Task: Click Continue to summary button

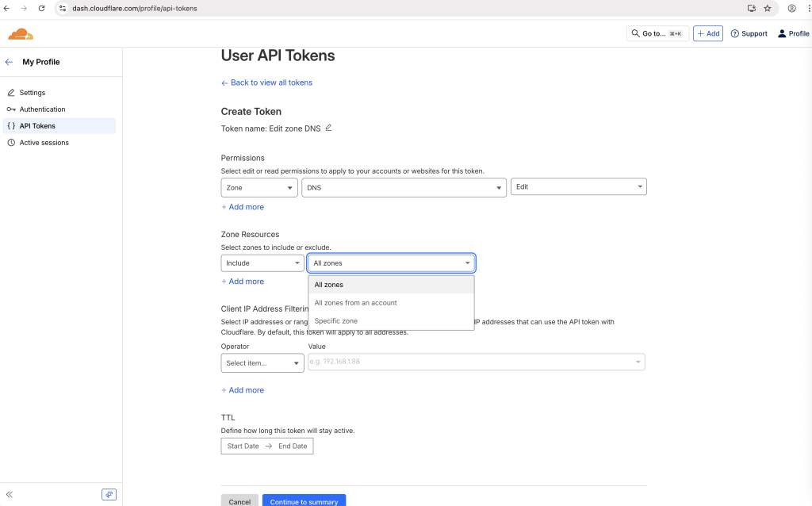Action: click(x=304, y=501)
